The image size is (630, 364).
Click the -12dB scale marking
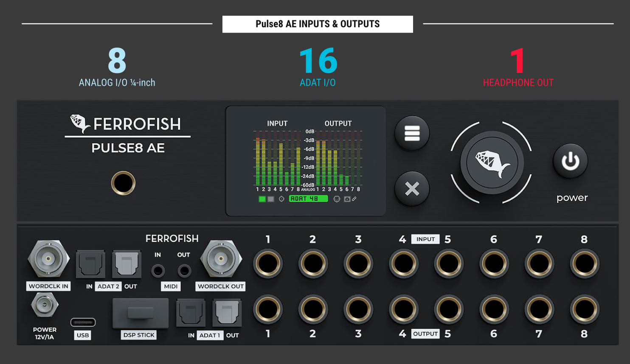pyautogui.click(x=309, y=167)
